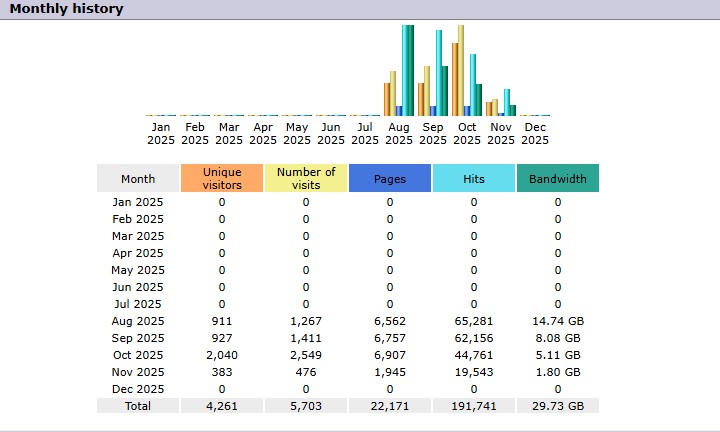Screen dimensions: 720x432
Task: Click the Month column header
Action: (x=138, y=178)
